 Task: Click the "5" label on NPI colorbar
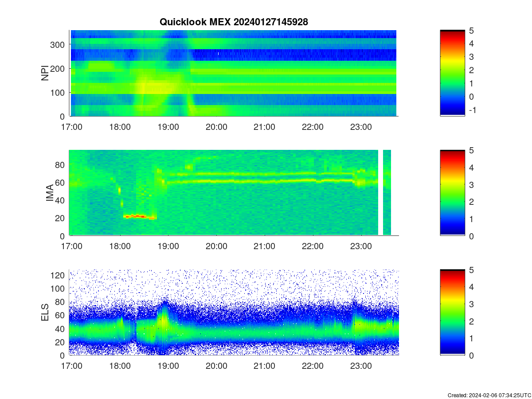pyautogui.click(x=472, y=30)
